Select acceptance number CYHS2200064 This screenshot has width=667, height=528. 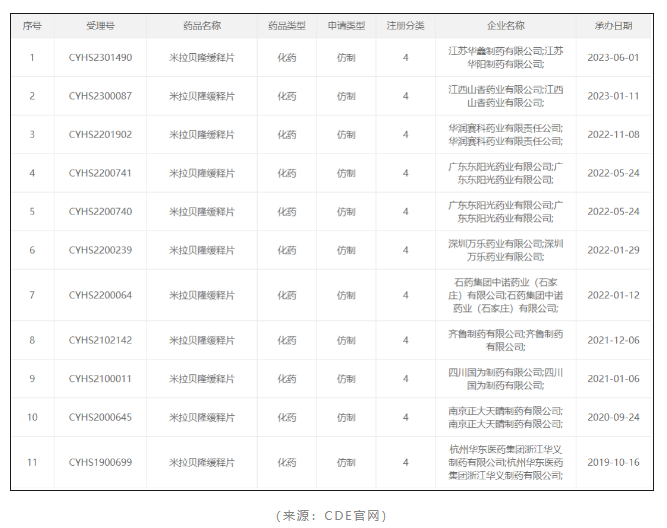pyautogui.click(x=100, y=295)
